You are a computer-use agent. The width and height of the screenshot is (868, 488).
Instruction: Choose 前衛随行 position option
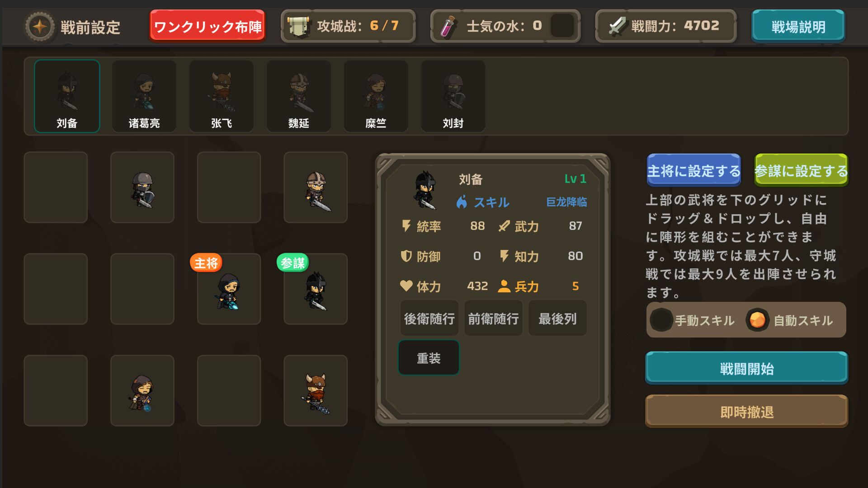(x=493, y=319)
